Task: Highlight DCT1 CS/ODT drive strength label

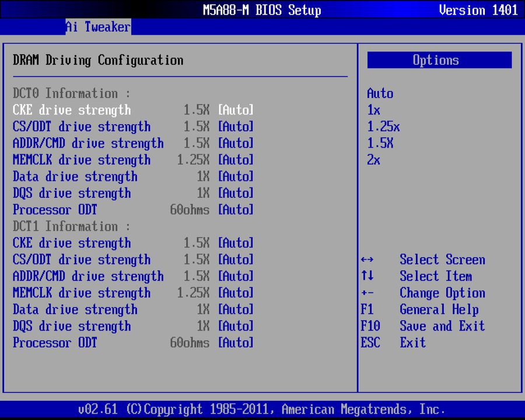Action: pos(82,260)
